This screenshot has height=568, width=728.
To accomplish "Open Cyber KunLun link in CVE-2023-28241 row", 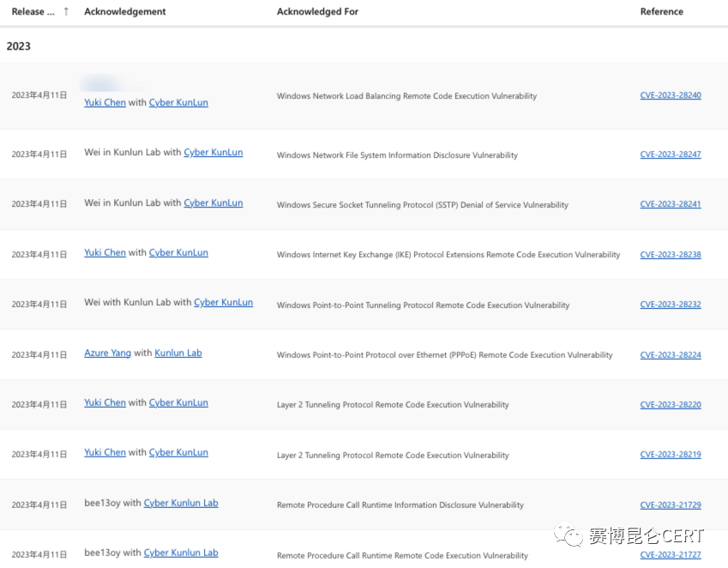I will (214, 203).
